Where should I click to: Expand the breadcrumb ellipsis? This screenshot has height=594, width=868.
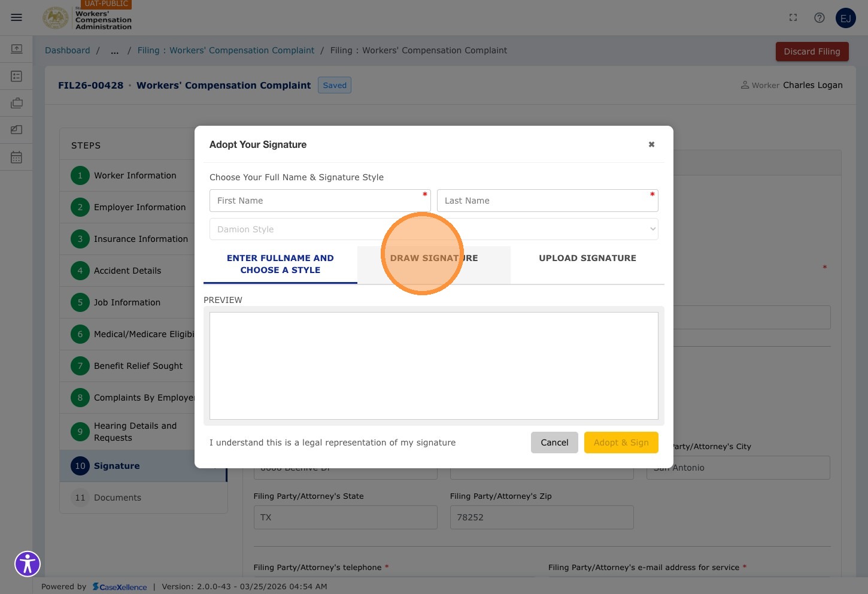[114, 51]
